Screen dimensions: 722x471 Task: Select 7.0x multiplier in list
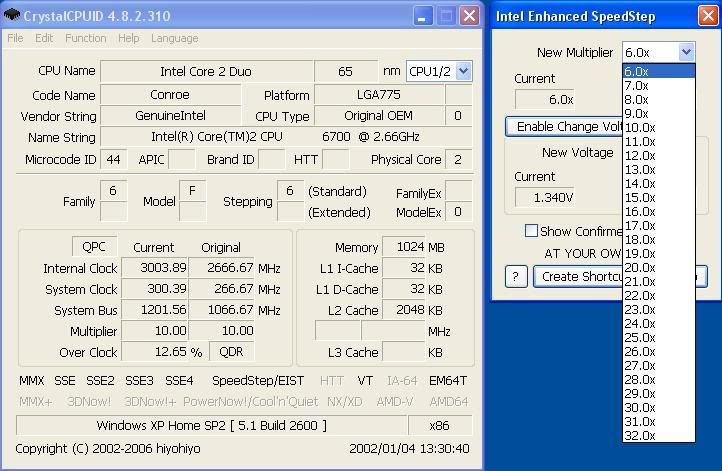(658, 86)
